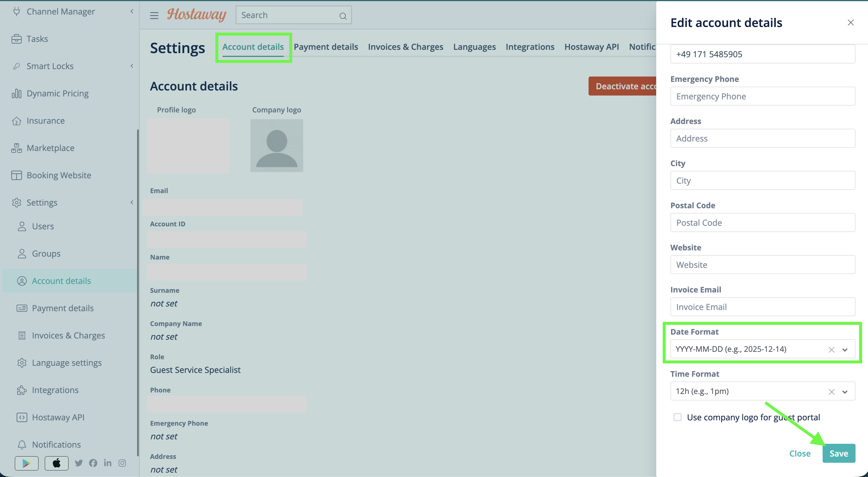Open Apple App Store badge
This screenshot has width=868, height=477.
(57, 463)
